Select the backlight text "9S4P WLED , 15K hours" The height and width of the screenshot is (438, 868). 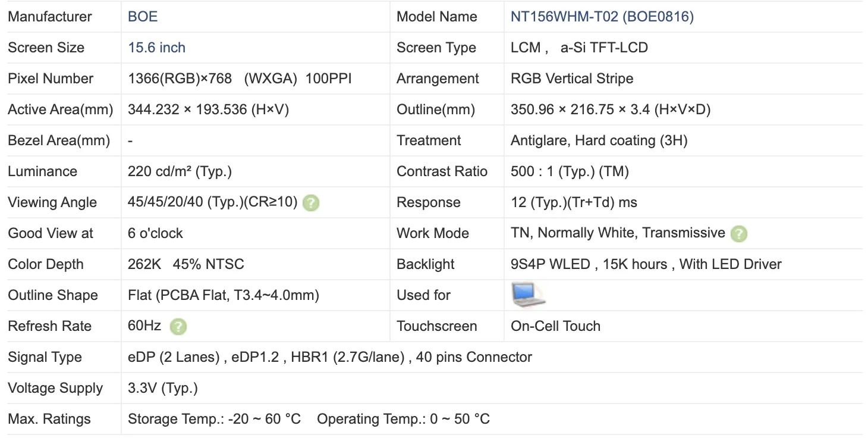coord(589,264)
